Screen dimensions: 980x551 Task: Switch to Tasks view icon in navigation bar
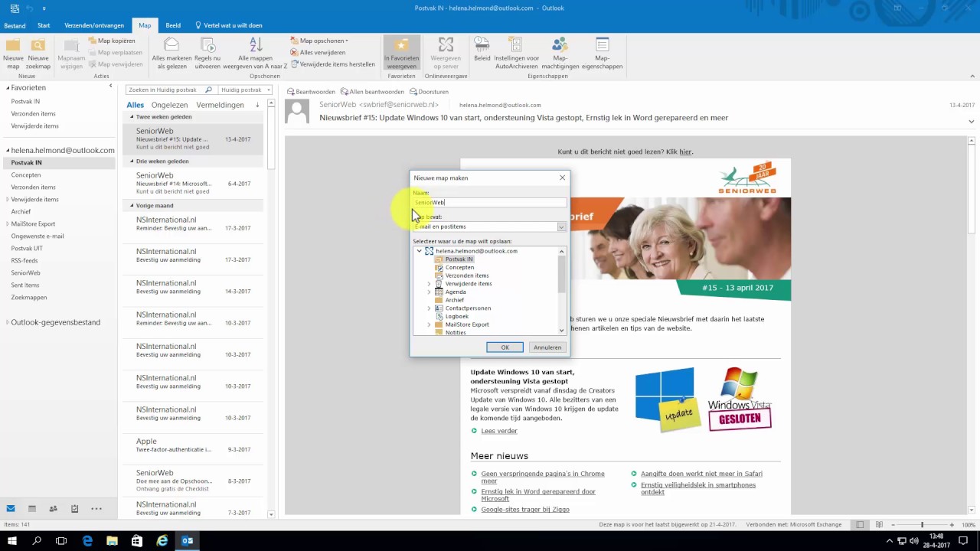(x=74, y=508)
